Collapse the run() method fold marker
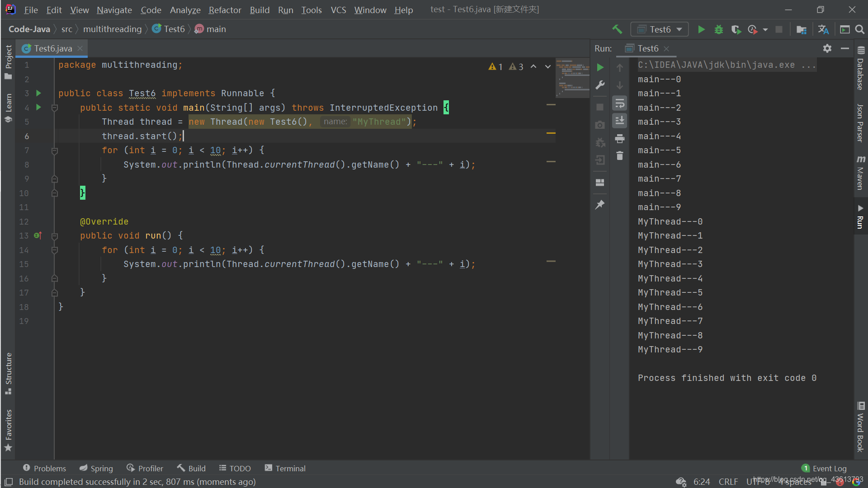The width and height of the screenshot is (868, 488). click(x=55, y=236)
